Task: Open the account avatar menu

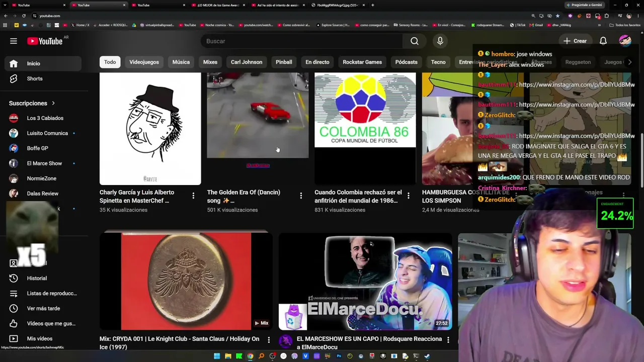Action: click(x=625, y=41)
